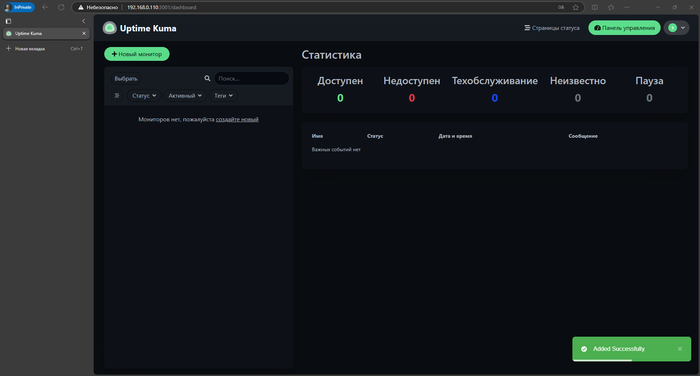Click the Поиск search field
This screenshot has height=376, width=700.
[251, 78]
